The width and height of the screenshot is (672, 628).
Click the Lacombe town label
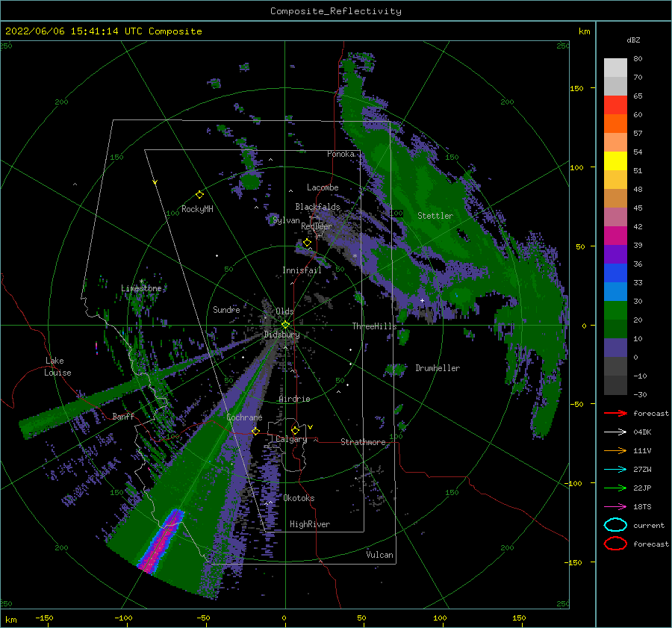point(323,187)
